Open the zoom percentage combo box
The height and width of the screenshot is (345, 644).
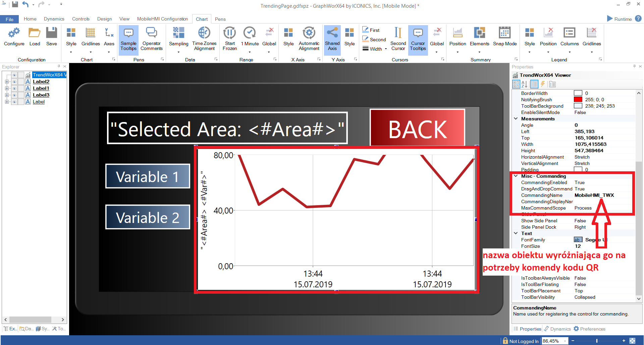click(555, 341)
